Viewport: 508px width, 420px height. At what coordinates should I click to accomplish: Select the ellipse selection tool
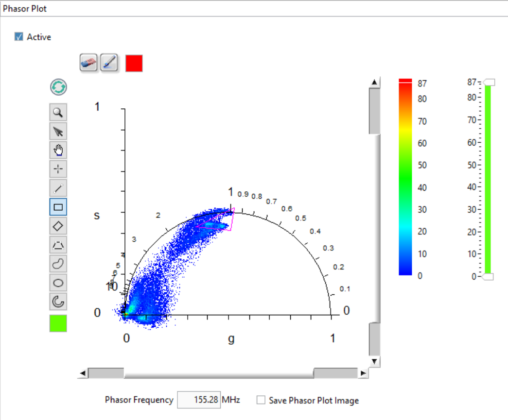[58, 283]
